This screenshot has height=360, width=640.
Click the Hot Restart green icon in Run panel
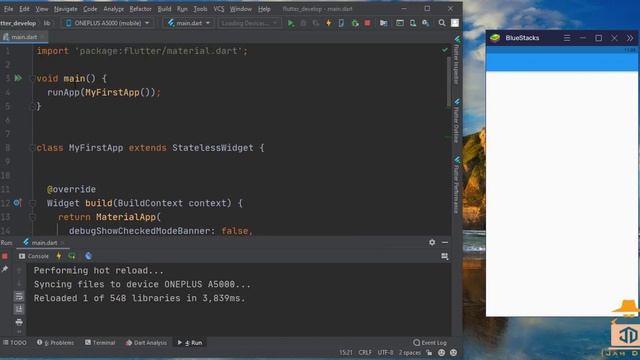click(72, 256)
